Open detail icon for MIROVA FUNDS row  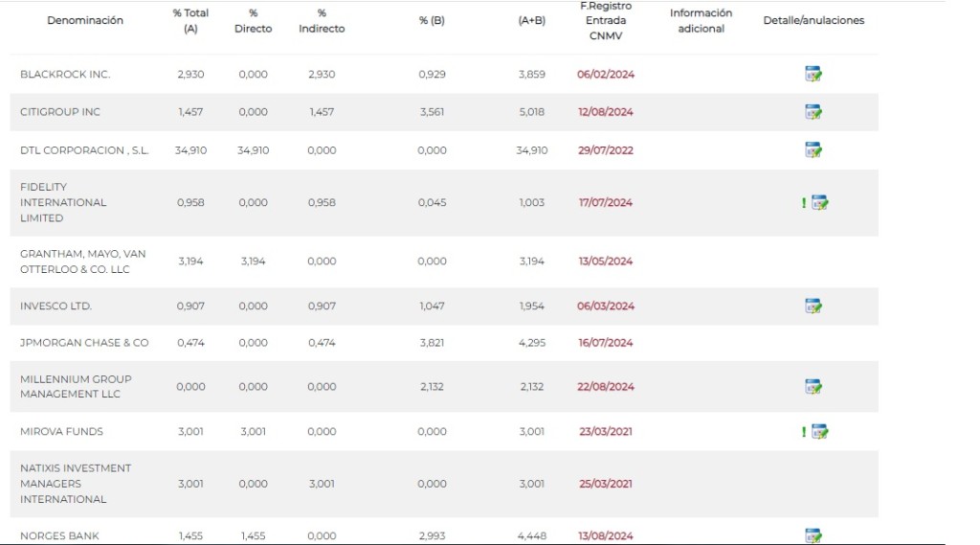click(x=819, y=432)
